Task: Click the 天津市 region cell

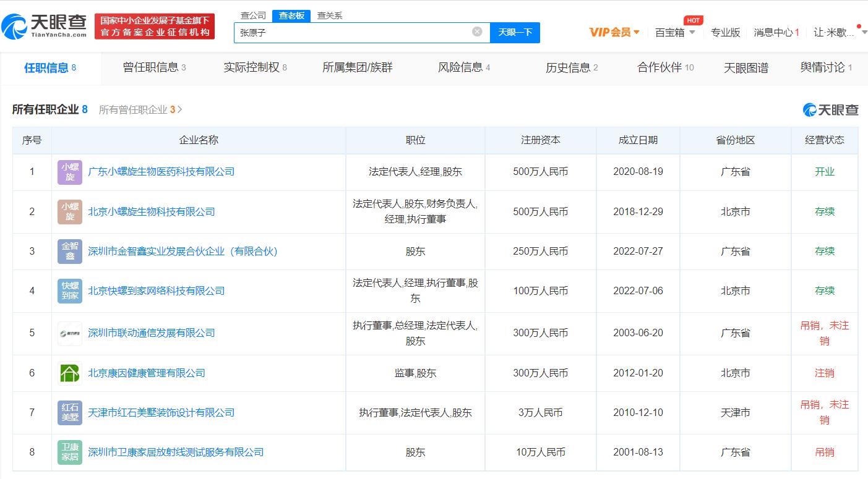Action: point(736,413)
